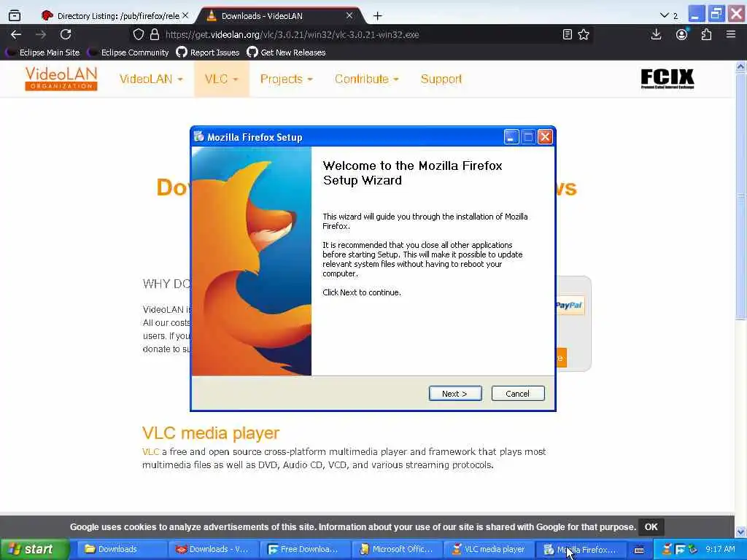
Task: Minimize the browser window
Action: (695, 14)
